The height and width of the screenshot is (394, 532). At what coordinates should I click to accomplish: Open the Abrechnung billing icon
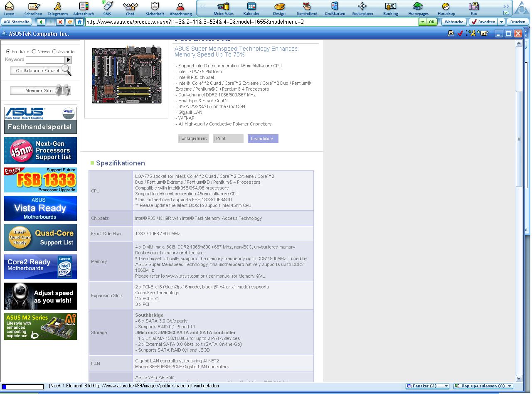(x=180, y=6)
